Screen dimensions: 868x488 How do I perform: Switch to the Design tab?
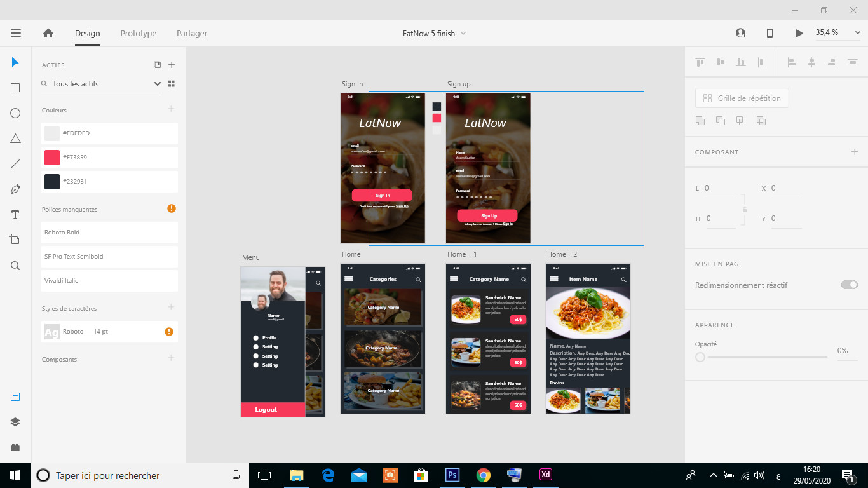pos(87,33)
